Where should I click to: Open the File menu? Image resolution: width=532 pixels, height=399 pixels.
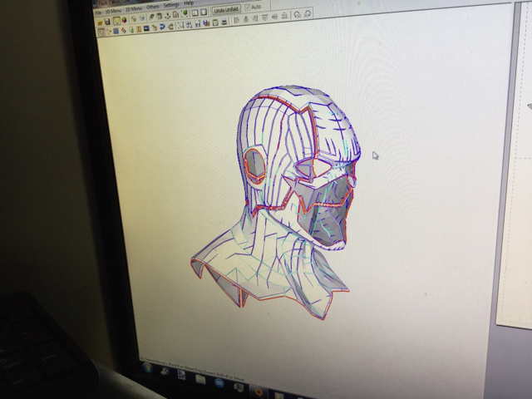click(98, 12)
